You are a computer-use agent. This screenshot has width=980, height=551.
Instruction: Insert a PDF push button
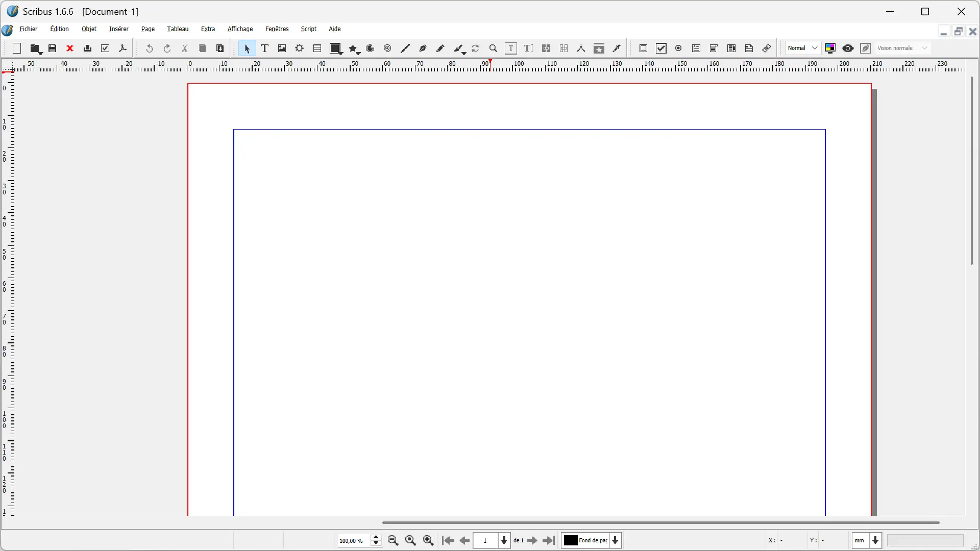pyautogui.click(x=644, y=48)
